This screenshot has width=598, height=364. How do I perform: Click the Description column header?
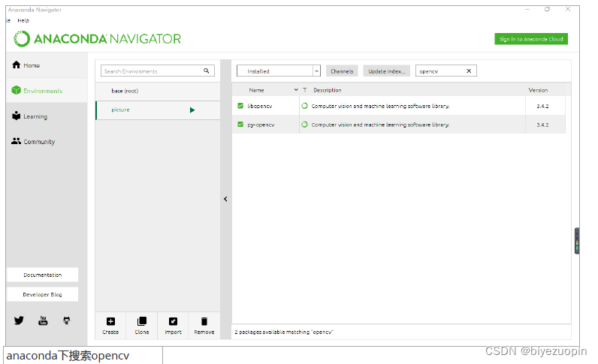tap(328, 90)
